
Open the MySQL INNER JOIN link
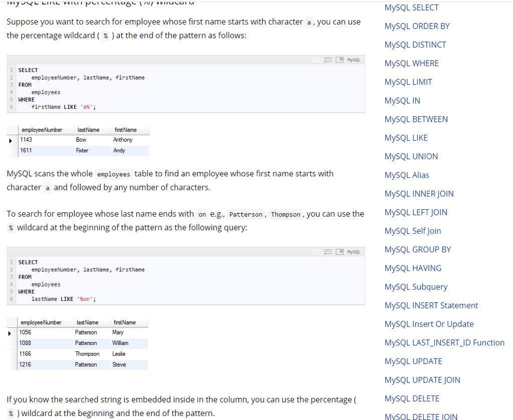coord(419,194)
